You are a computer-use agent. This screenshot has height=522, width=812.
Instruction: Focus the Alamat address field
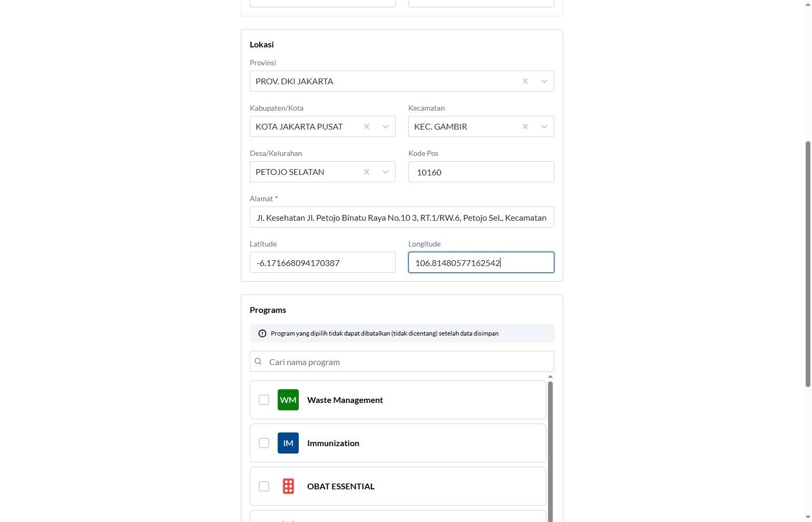point(402,218)
